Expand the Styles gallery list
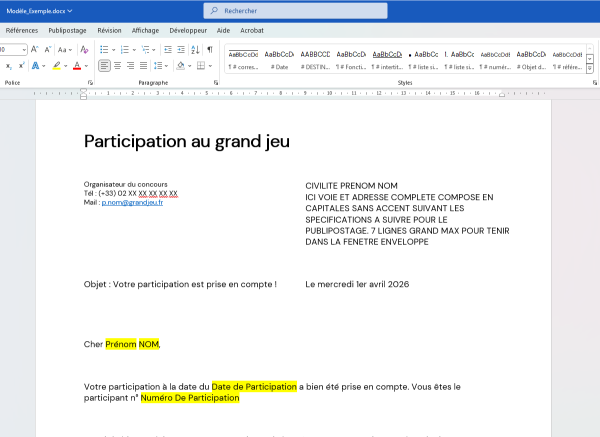 point(590,69)
